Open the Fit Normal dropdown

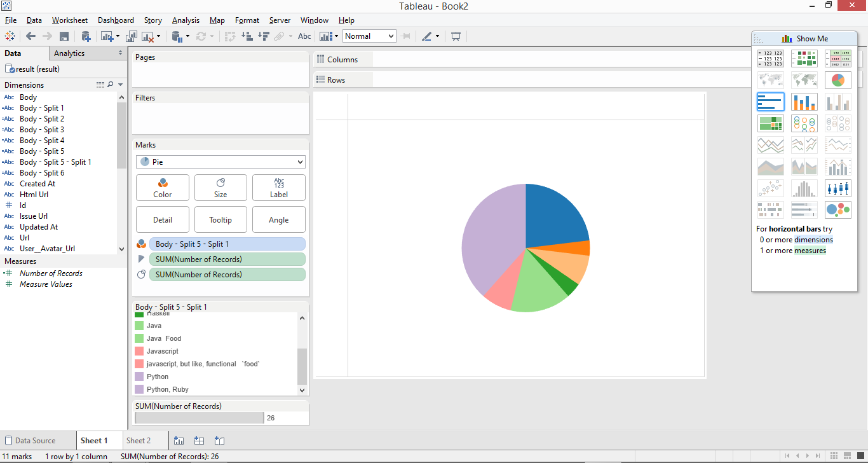coord(369,36)
